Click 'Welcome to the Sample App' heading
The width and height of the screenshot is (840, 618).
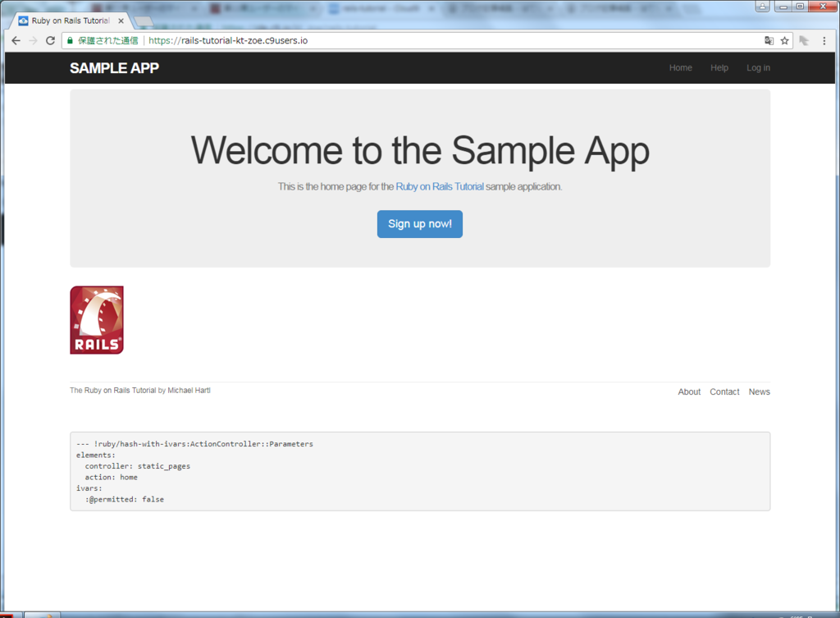pyautogui.click(x=420, y=151)
